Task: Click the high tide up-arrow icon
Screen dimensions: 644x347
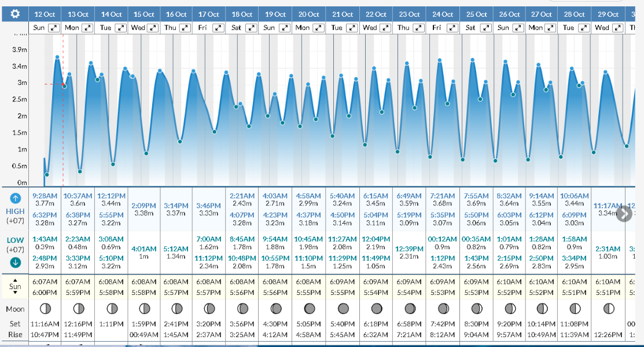Action: [x=16, y=198]
